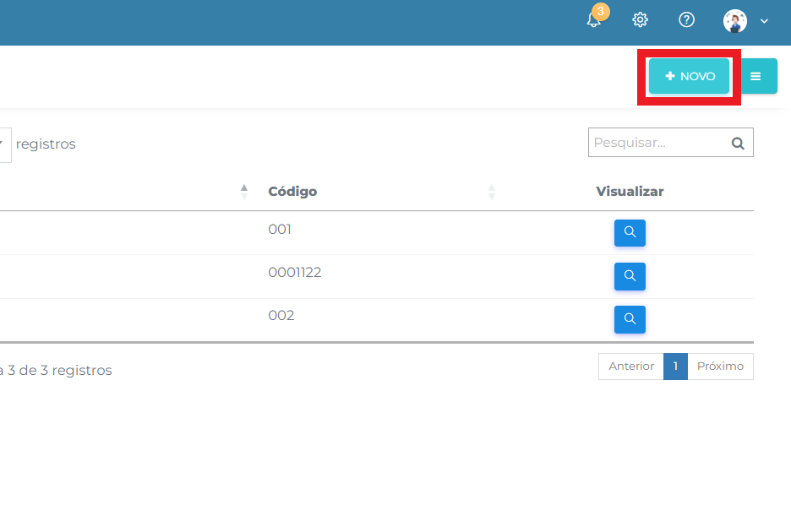The width and height of the screenshot is (791, 532).
Task: View the record with code 002
Action: pyautogui.click(x=630, y=320)
